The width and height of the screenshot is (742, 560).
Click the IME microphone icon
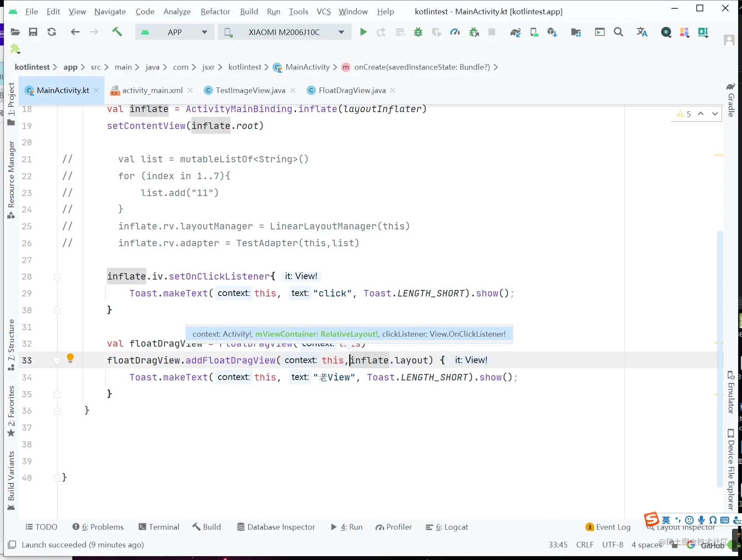point(701,520)
